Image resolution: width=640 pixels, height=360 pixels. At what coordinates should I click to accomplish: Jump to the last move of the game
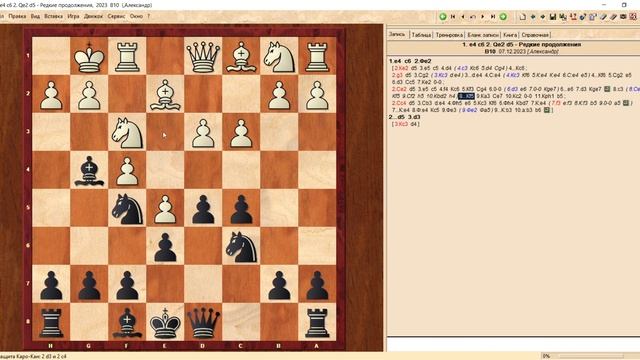point(493,17)
